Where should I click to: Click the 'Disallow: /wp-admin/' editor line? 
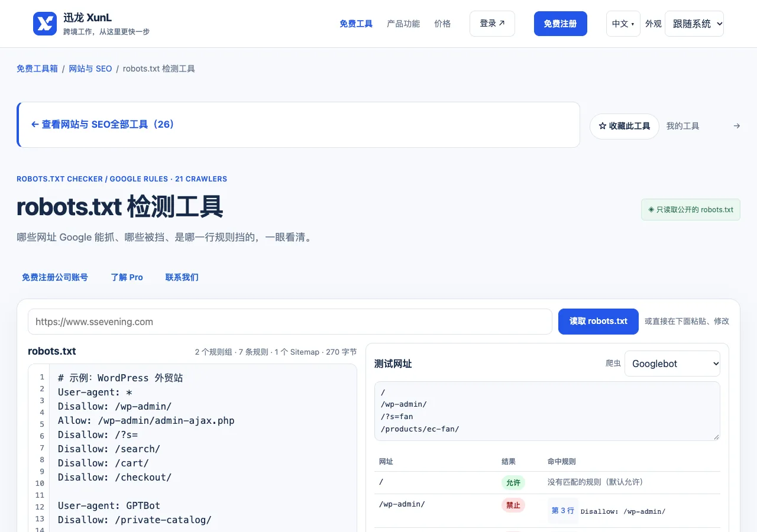tap(115, 406)
